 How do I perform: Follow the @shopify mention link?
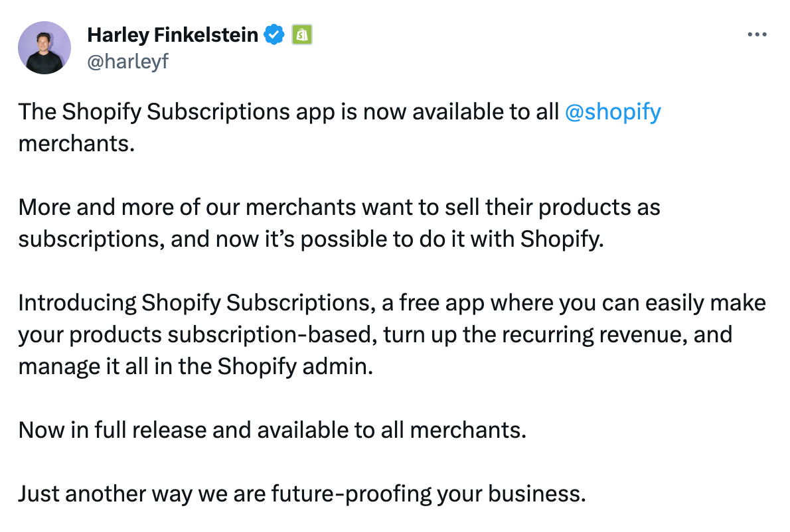point(613,111)
